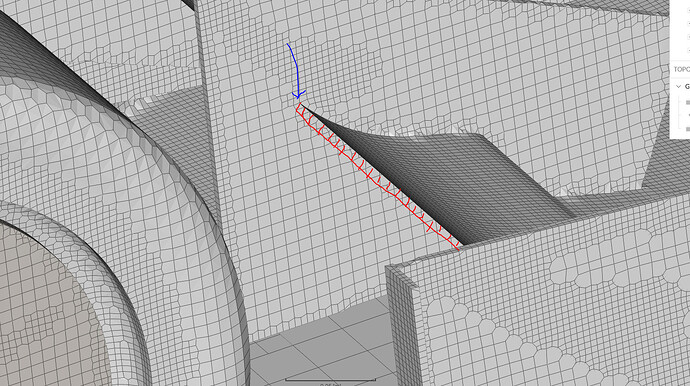Screen dimensions: 690x386
Task: Select the dark inclined mesh face beside red line
Action: (440, 176)
